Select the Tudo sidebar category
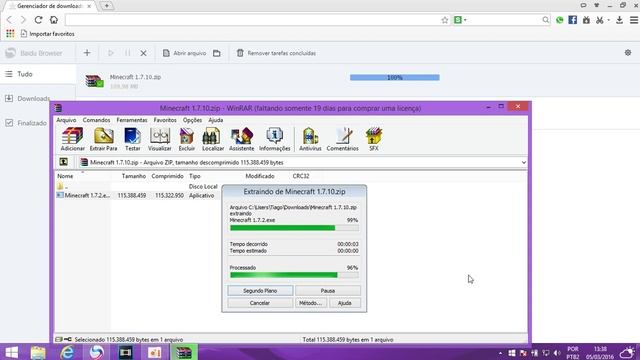Screen dimensions: 640x360 [38, 74]
